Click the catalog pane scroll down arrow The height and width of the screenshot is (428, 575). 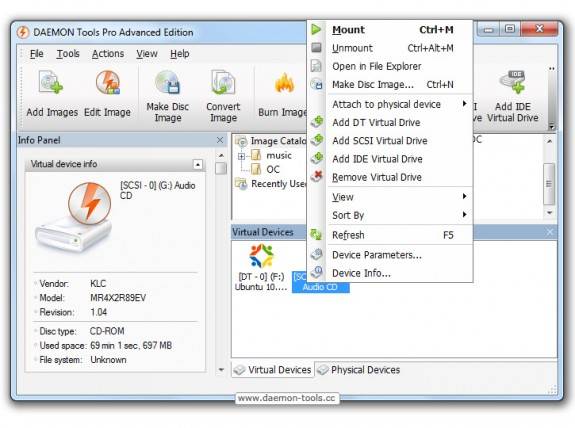pyautogui.click(x=549, y=213)
